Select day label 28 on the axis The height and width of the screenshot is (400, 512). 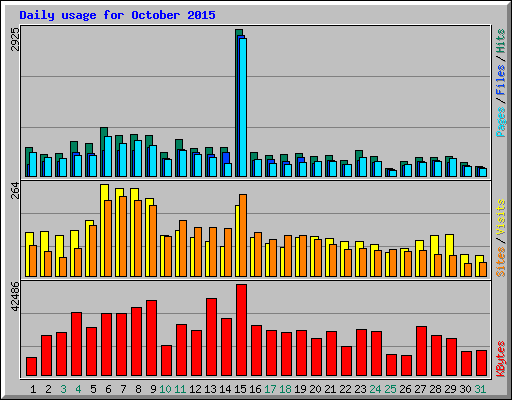click(435, 389)
